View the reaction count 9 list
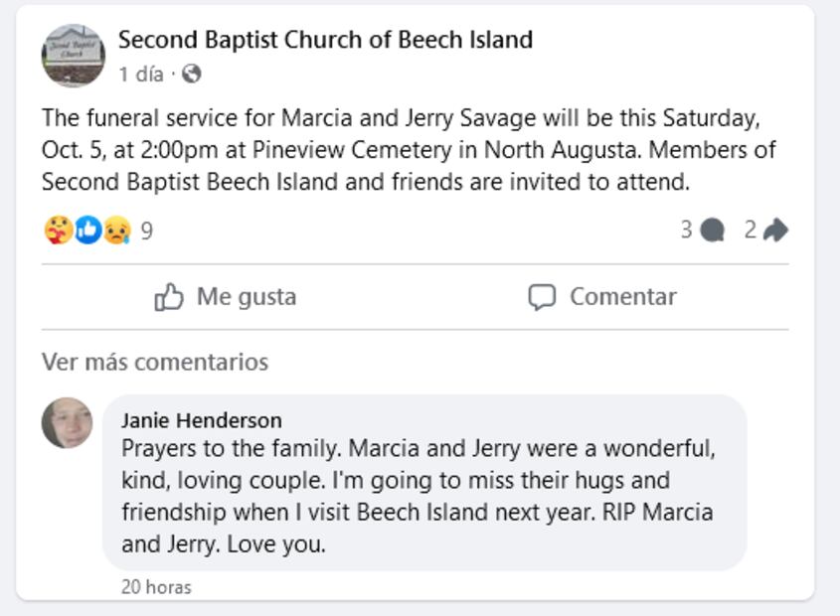Image resolution: width=840 pixels, height=616 pixels. pyautogui.click(x=147, y=231)
